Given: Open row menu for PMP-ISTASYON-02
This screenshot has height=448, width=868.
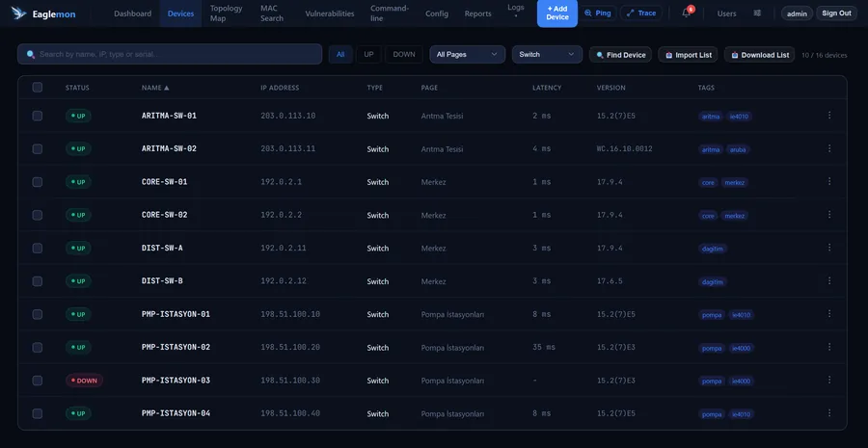Looking at the screenshot, I should pos(829,347).
